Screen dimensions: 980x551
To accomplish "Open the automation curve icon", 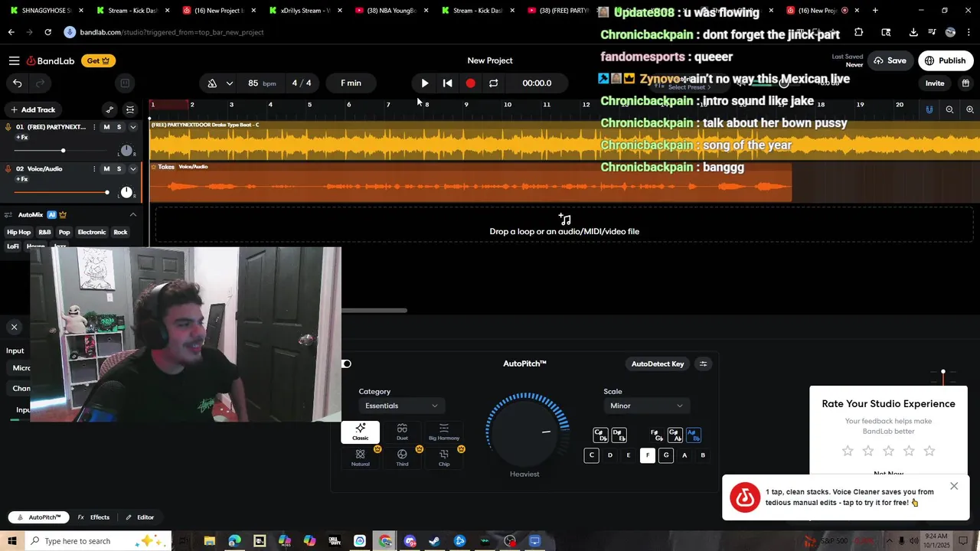I will point(109,109).
